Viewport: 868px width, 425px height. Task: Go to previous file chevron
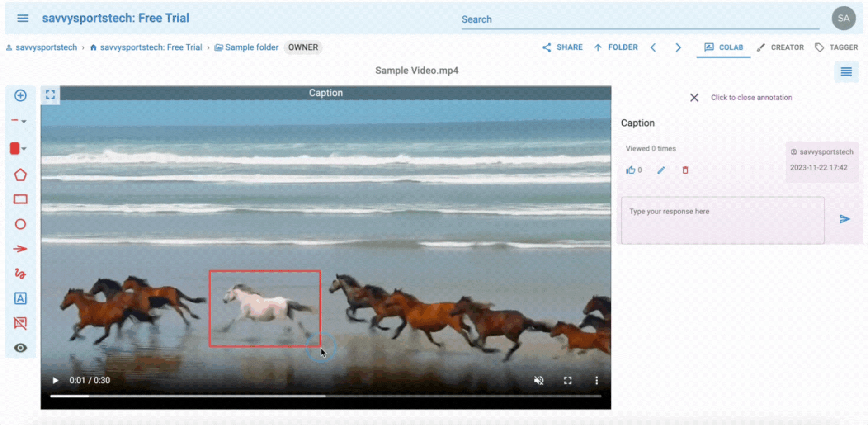[x=653, y=47]
